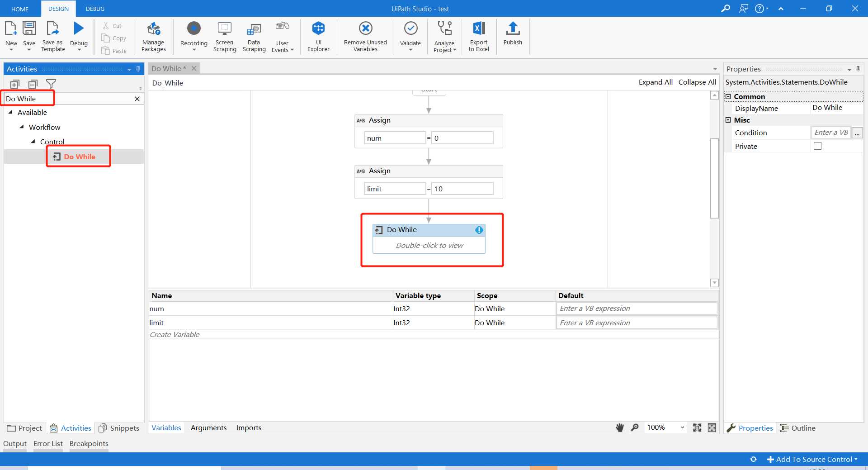The height and width of the screenshot is (470, 868).
Task: Close the Do While document tab
Action: (194, 68)
